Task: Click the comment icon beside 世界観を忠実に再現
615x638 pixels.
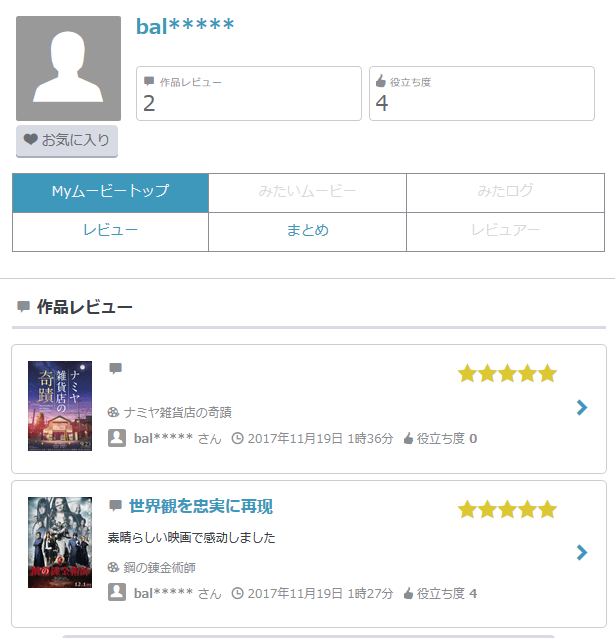Action: pyautogui.click(x=116, y=506)
